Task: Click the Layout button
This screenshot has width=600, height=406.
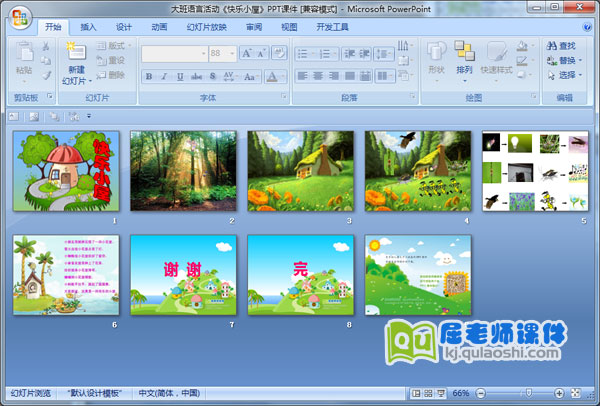Action: tap(114, 46)
